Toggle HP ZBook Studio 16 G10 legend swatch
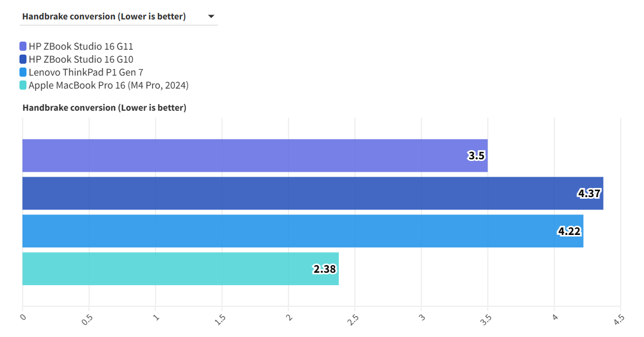 click(23, 59)
